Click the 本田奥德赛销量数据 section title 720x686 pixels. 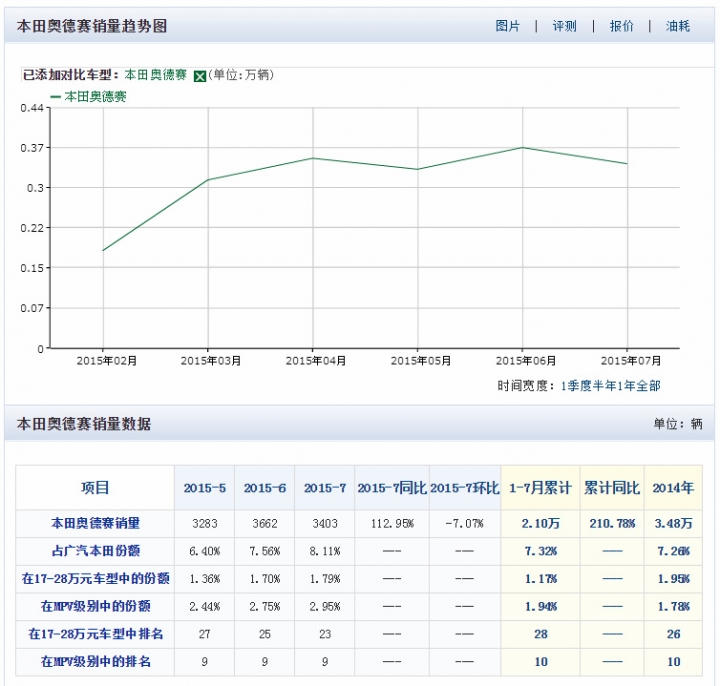point(84,423)
